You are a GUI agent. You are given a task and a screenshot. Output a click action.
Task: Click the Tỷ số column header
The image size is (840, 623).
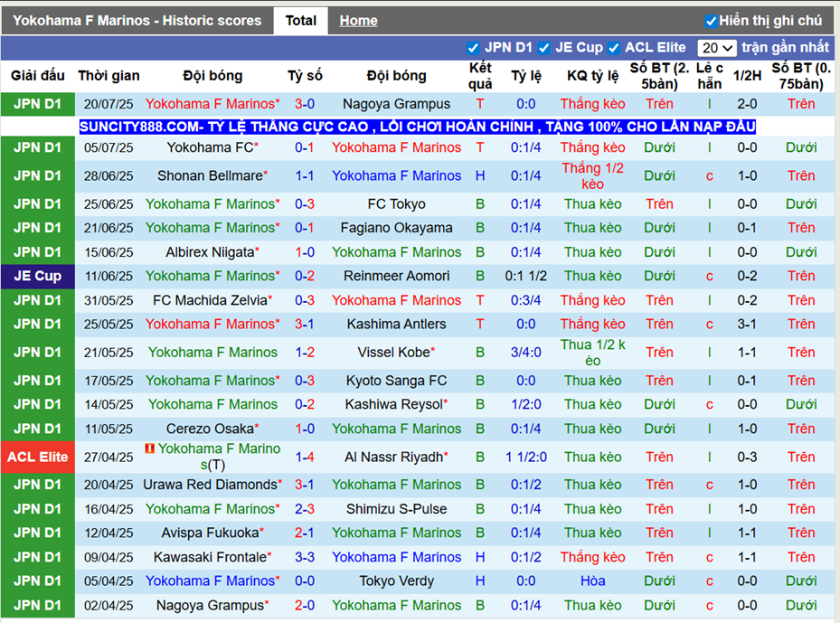pyautogui.click(x=305, y=76)
